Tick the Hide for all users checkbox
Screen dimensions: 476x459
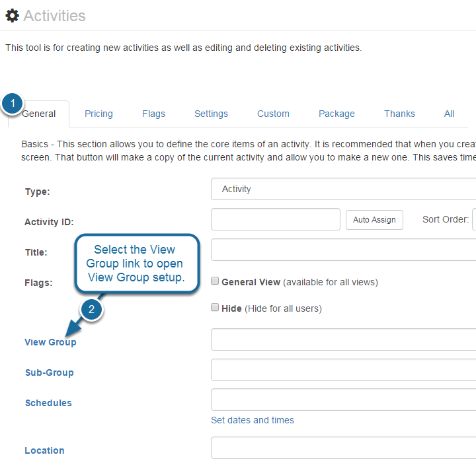[215, 307]
